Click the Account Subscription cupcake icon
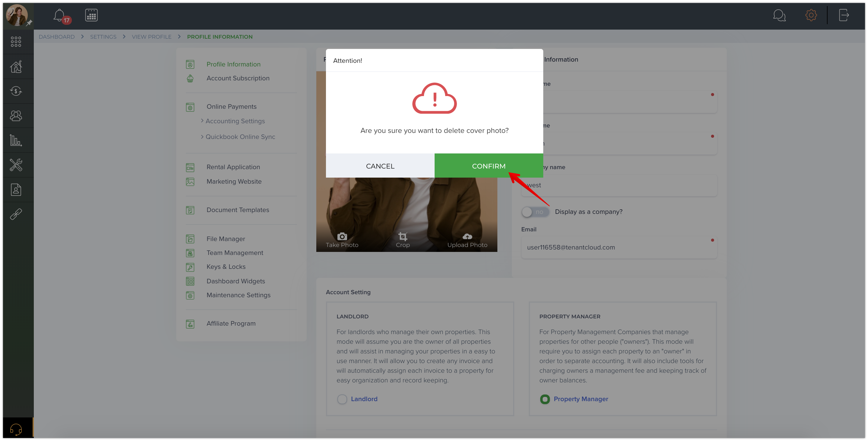Screen dimensions: 868x441 coord(190,79)
